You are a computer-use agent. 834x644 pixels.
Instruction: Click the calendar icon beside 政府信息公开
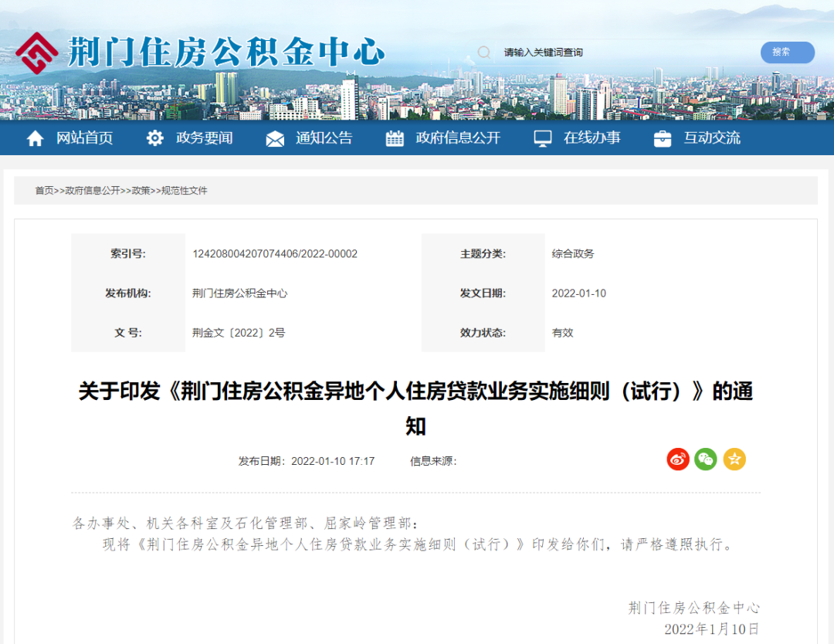coord(395,138)
